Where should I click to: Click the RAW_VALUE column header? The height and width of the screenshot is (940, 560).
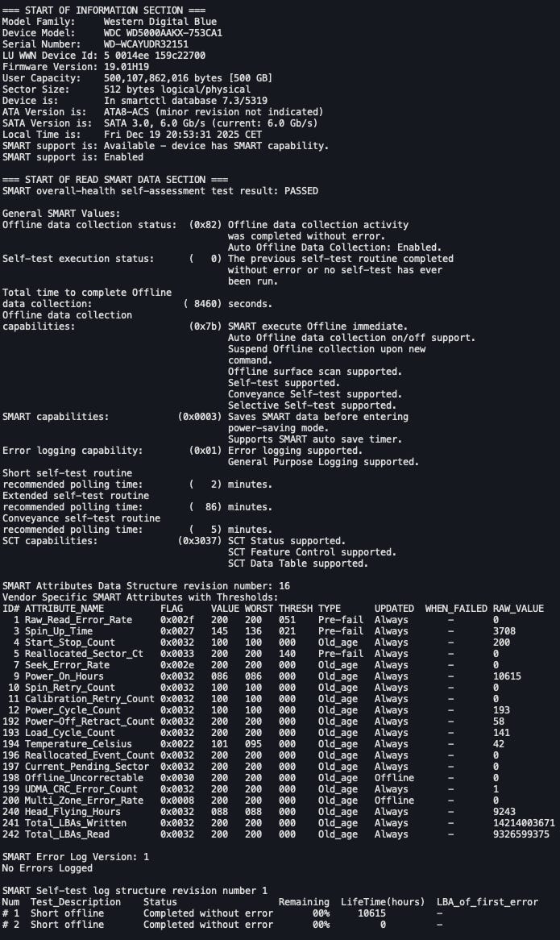[518, 608]
